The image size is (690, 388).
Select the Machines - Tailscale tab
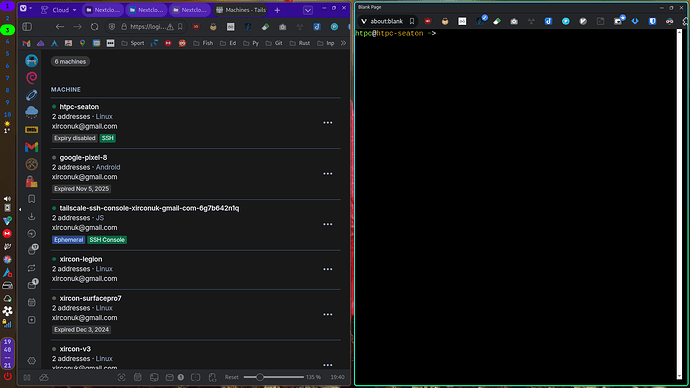click(241, 10)
